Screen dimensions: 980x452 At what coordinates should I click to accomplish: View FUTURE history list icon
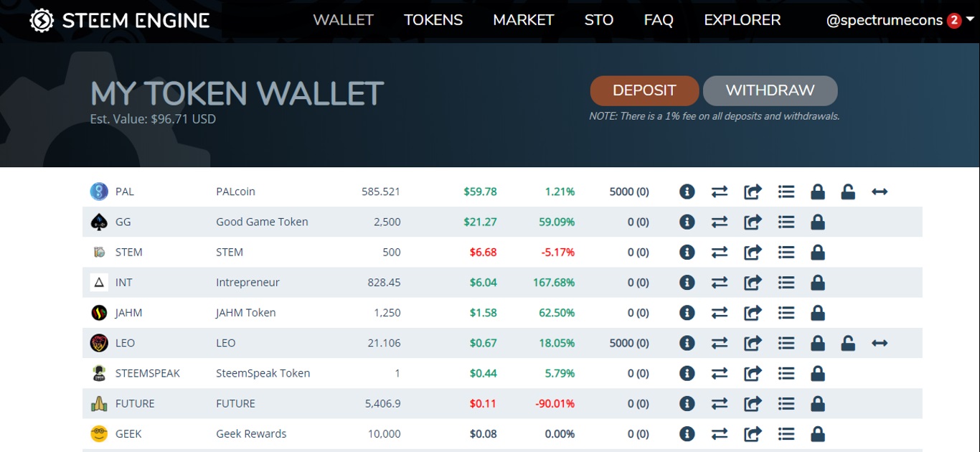point(786,403)
